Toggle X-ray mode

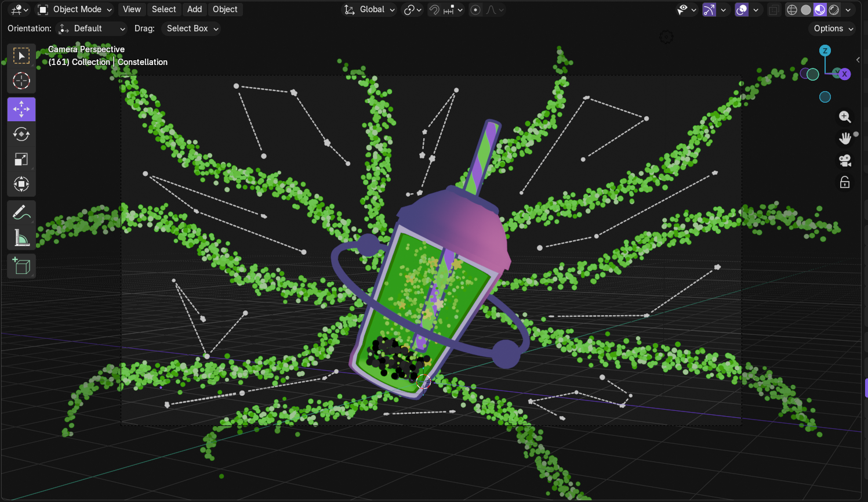773,9
